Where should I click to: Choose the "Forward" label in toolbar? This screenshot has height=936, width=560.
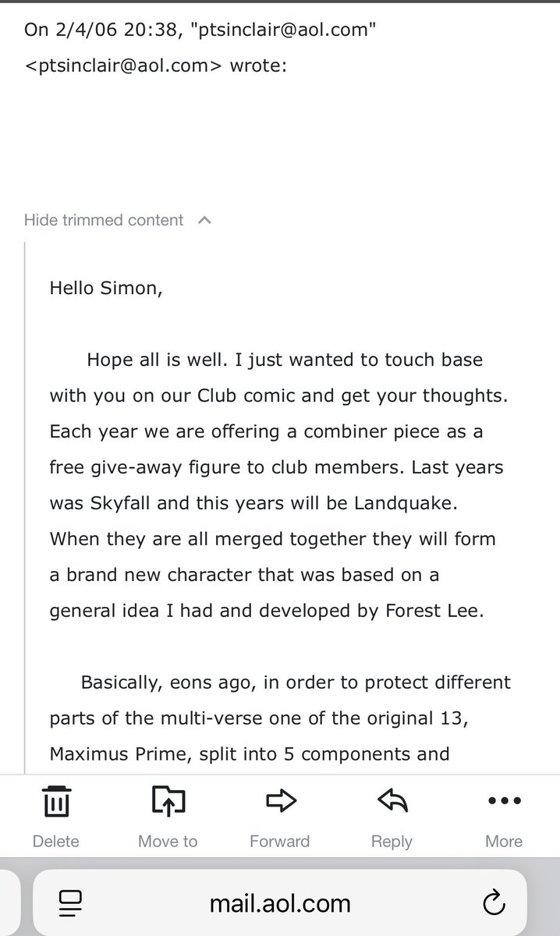(280, 842)
